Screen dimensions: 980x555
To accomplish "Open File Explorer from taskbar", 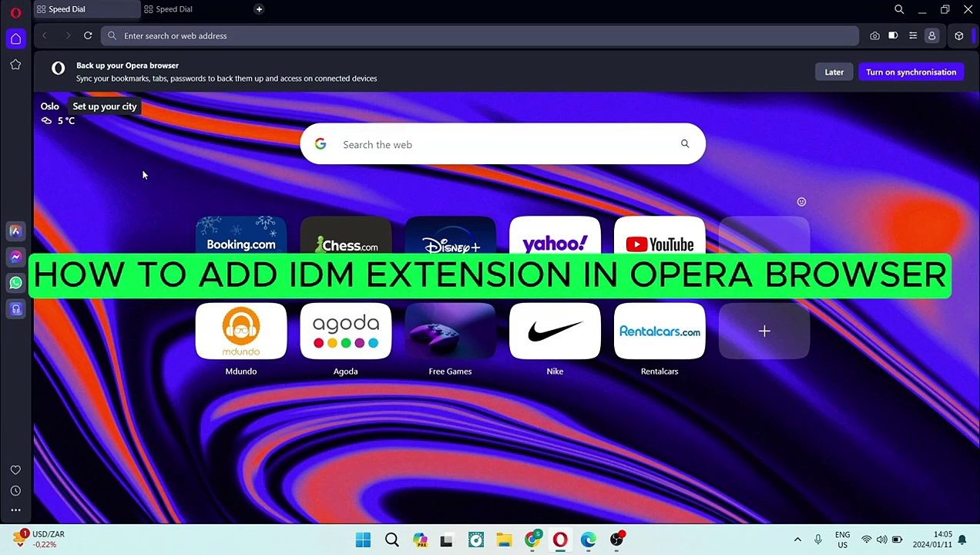I will [504, 540].
